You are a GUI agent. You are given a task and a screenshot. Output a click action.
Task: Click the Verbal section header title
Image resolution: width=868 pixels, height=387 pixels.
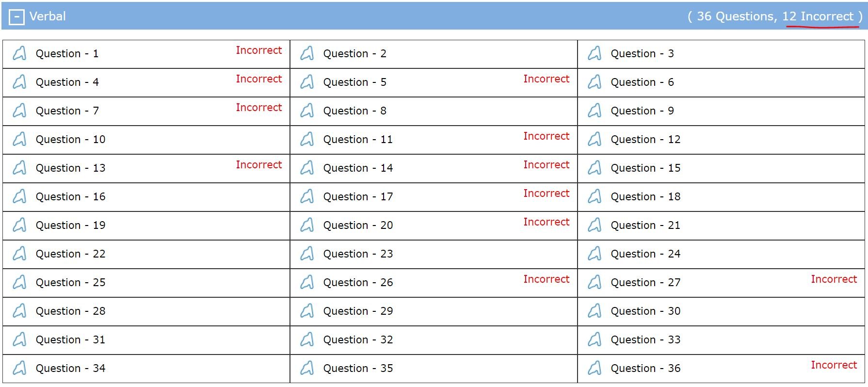(x=48, y=16)
